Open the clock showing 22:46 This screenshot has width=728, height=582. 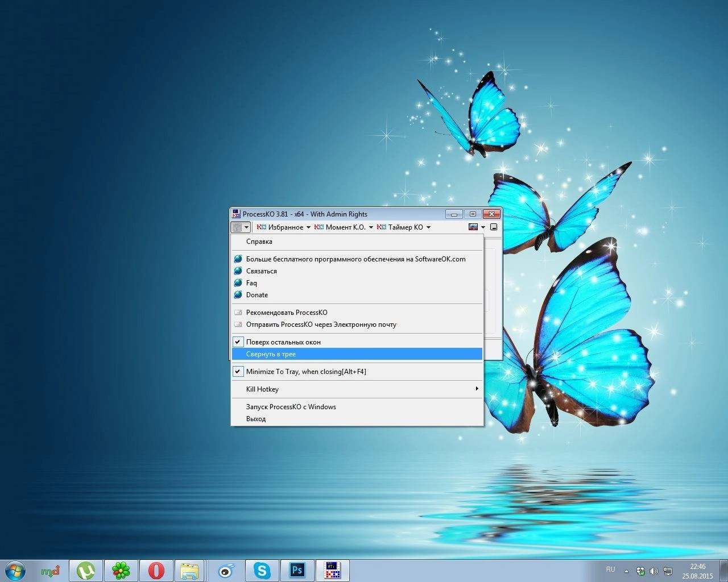coord(697,571)
